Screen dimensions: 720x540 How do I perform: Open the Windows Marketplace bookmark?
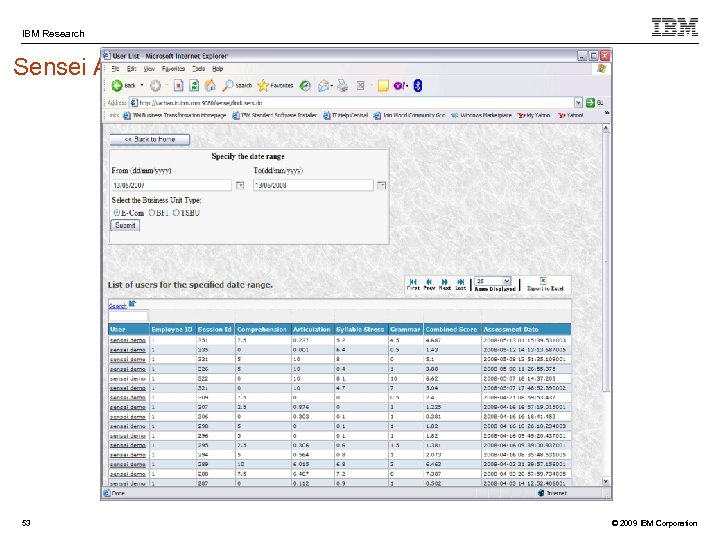[x=481, y=115]
